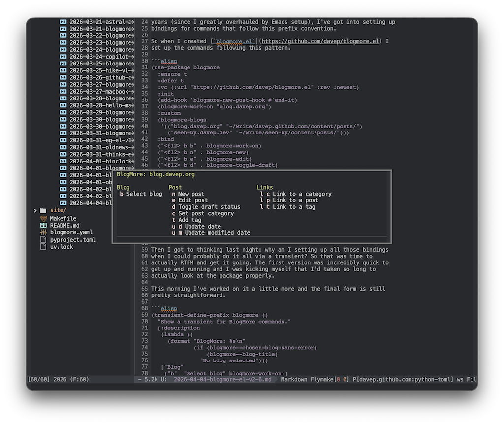Click the pyproject.toml file icon
The height and width of the screenshot is (425, 504).
[44, 240]
